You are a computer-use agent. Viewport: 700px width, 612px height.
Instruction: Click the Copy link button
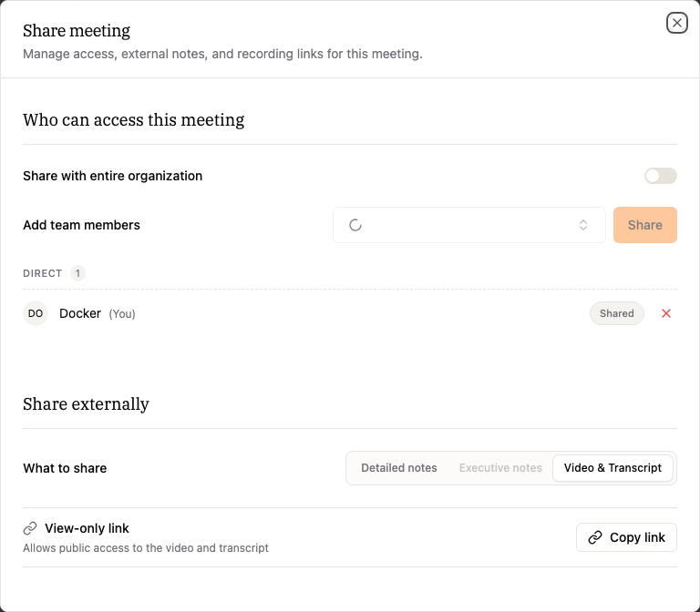click(626, 537)
